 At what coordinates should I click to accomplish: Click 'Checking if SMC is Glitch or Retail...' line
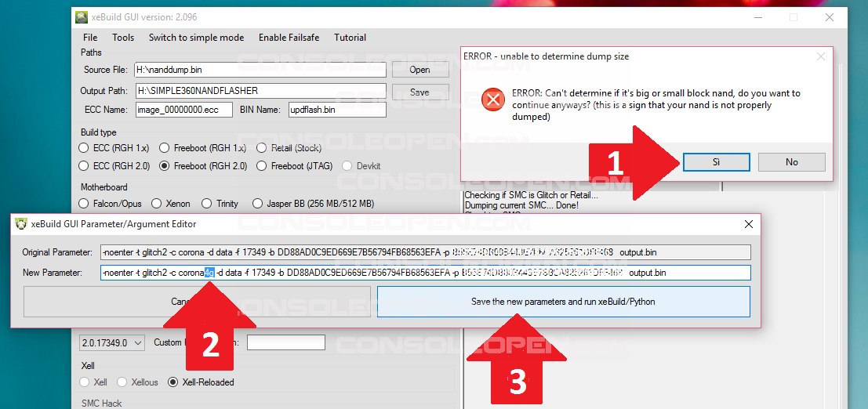point(531,195)
